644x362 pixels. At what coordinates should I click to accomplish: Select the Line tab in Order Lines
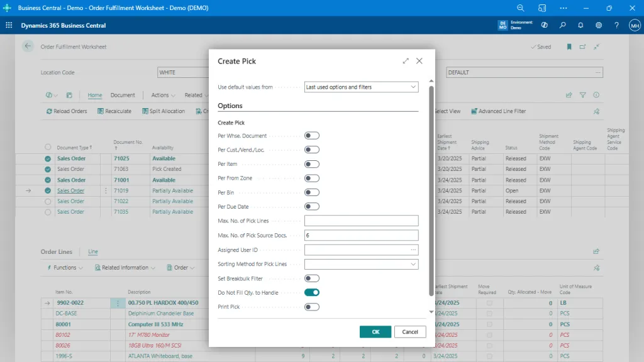click(x=92, y=251)
